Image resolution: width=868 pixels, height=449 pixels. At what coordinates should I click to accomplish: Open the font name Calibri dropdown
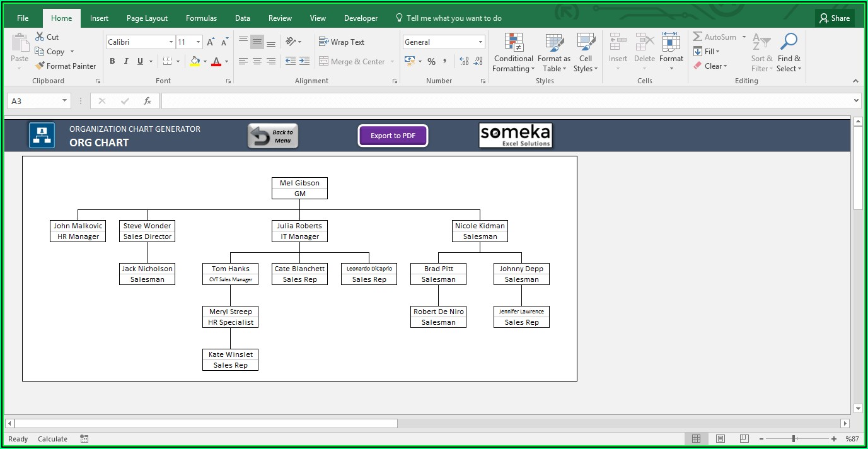pyautogui.click(x=171, y=42)
